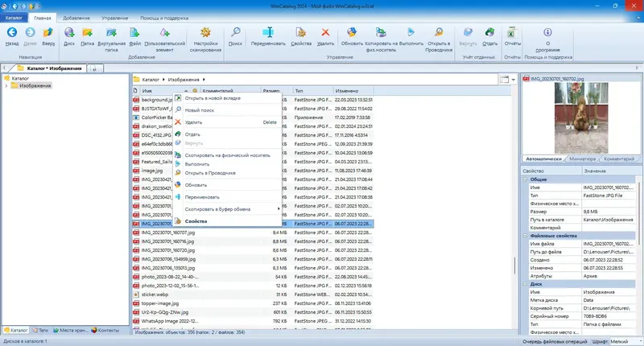Collapse the Файловые свойства property group
Image resolution: width=644 pixels, height=346 pixels.
[x=525, y=236]
